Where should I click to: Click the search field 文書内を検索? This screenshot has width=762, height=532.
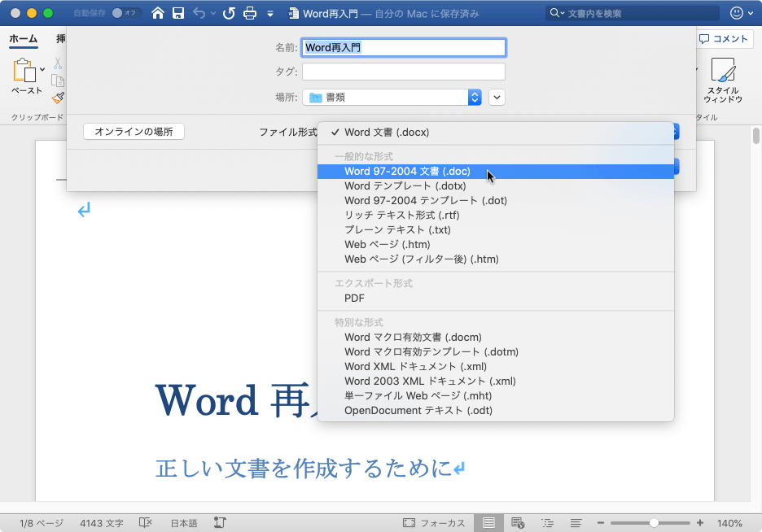[633, 13]
